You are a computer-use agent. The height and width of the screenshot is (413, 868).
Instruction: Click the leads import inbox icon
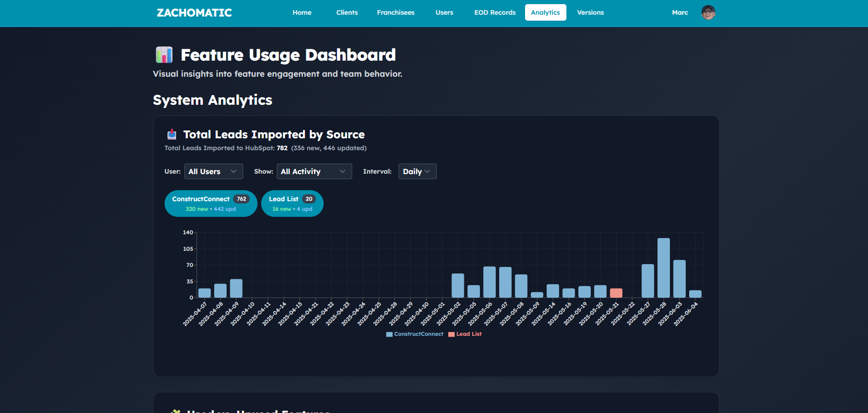point(172,135)
